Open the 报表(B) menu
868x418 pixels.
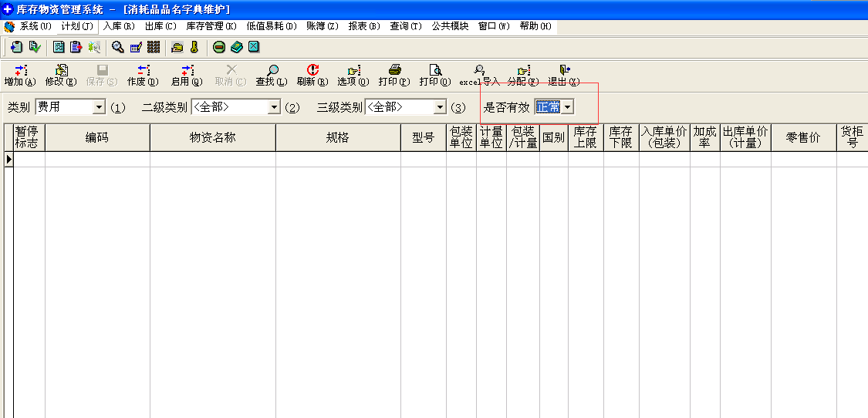pos(364,26)
